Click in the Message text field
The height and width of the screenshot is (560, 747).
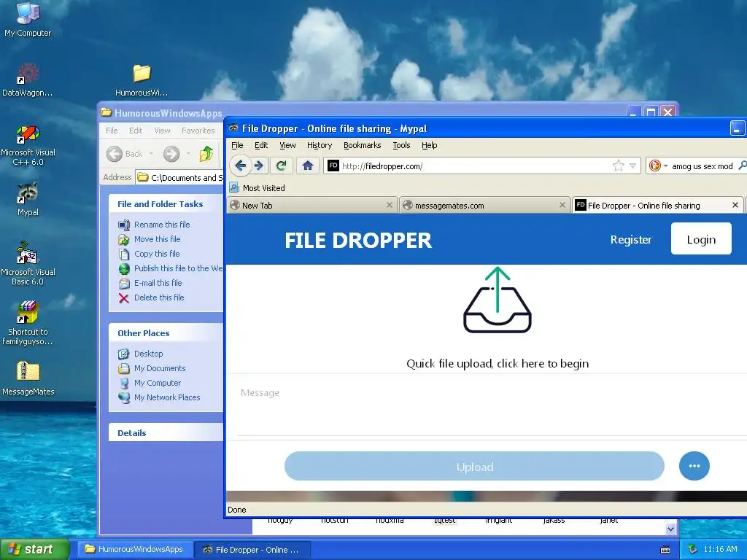coord(491,405)
